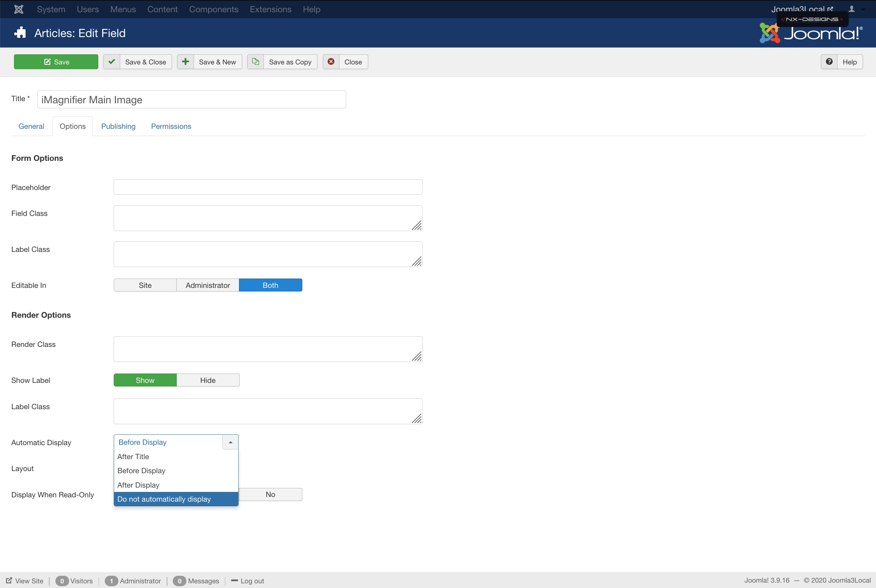Select No for Display When Read-Only
Image resolution: width=876 pixels, height=588 pixels.
270,494
